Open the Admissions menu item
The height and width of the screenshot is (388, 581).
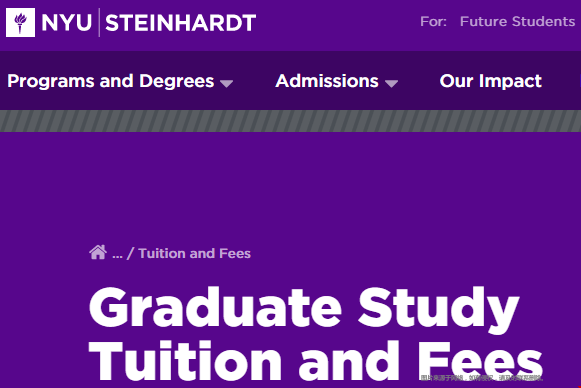[x=327, y=81]
